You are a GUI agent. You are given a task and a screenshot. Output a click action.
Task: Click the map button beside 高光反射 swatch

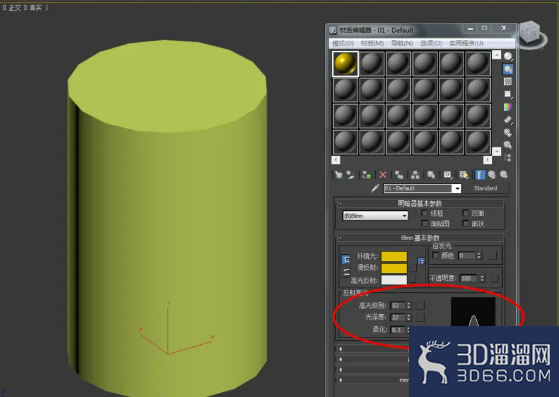pyautogui.click(x=412, y=279)
